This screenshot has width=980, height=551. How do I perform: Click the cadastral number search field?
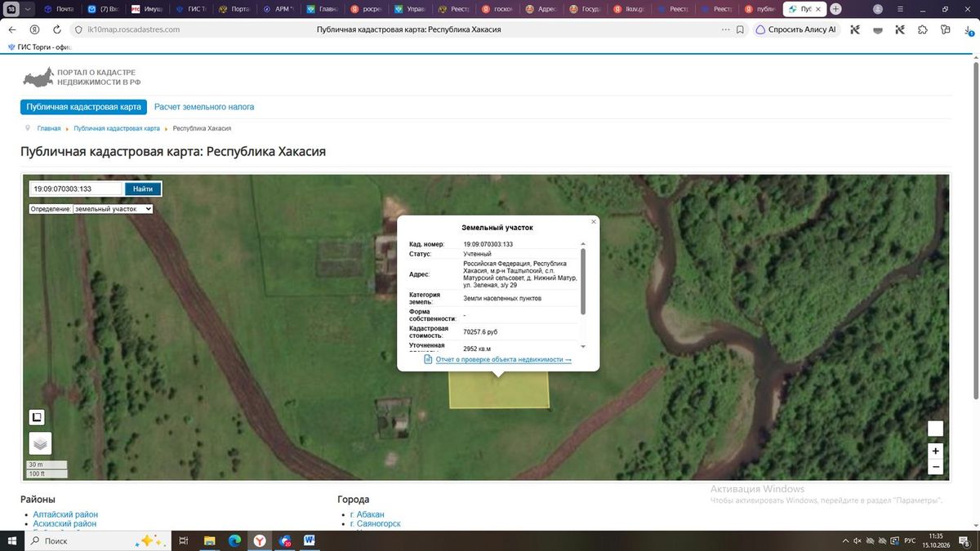(76, 189)
